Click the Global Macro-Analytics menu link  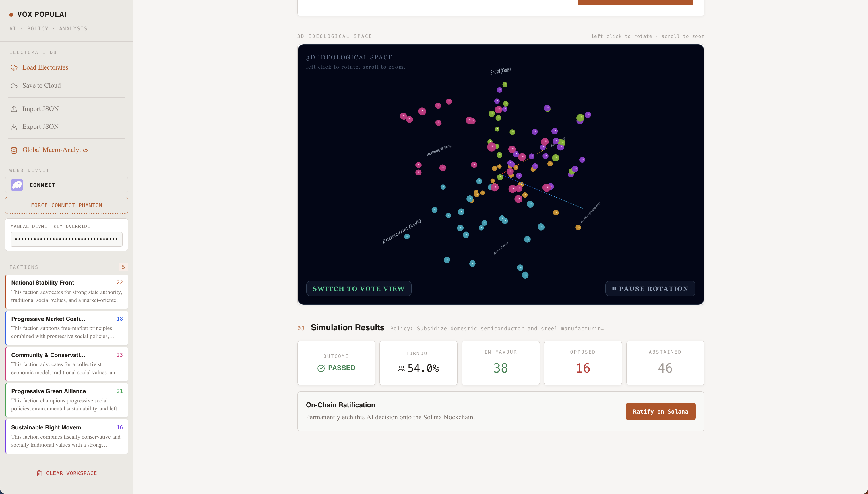(55, 150)
